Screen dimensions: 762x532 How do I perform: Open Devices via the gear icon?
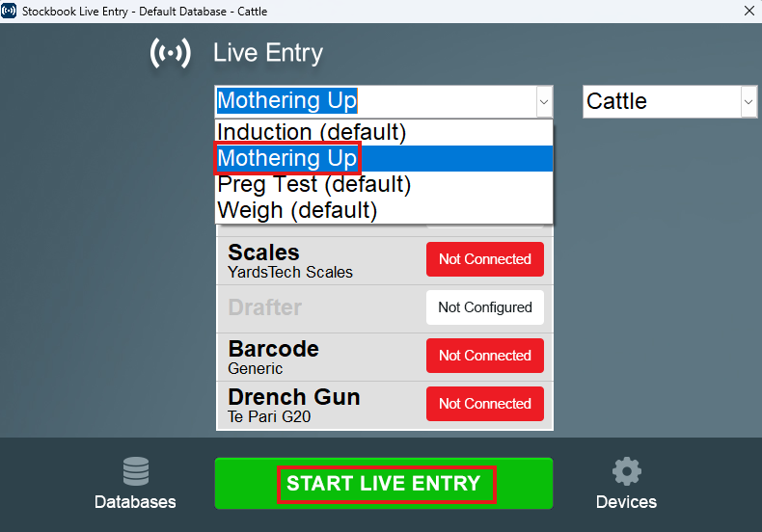(626, 471)
